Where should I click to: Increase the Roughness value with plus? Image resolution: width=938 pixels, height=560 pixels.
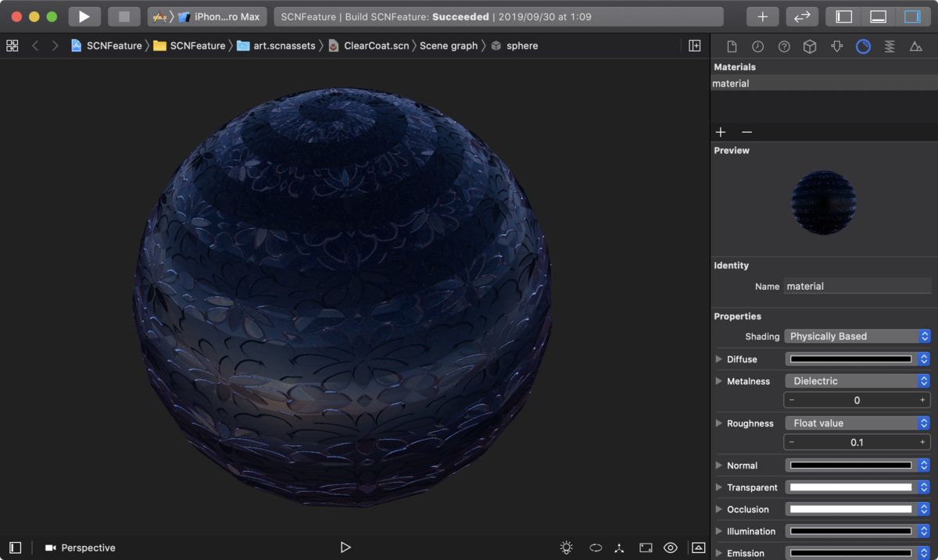(x=923, y=442)
